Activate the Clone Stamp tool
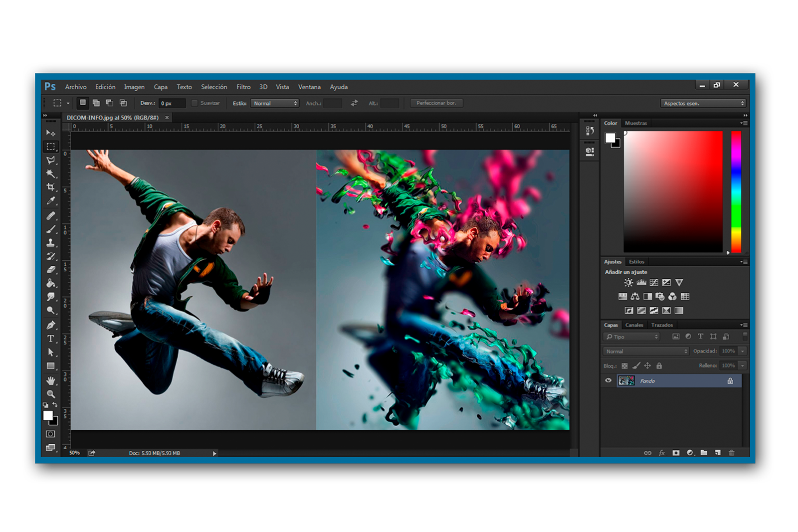This screenshot has width=798, height=532. [x=50, y=243]
